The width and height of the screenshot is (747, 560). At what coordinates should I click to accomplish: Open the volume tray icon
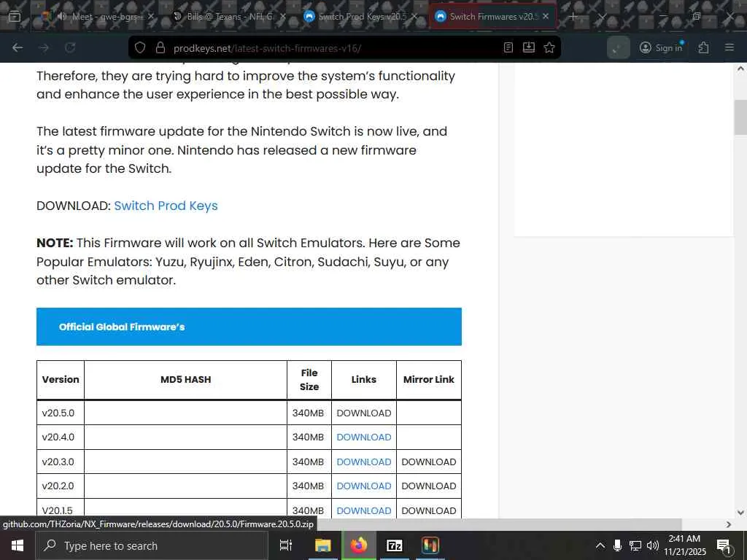[x=653, y=545]
